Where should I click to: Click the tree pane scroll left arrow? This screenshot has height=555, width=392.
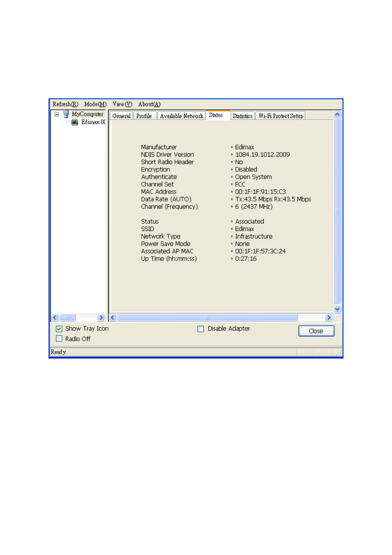55,317
